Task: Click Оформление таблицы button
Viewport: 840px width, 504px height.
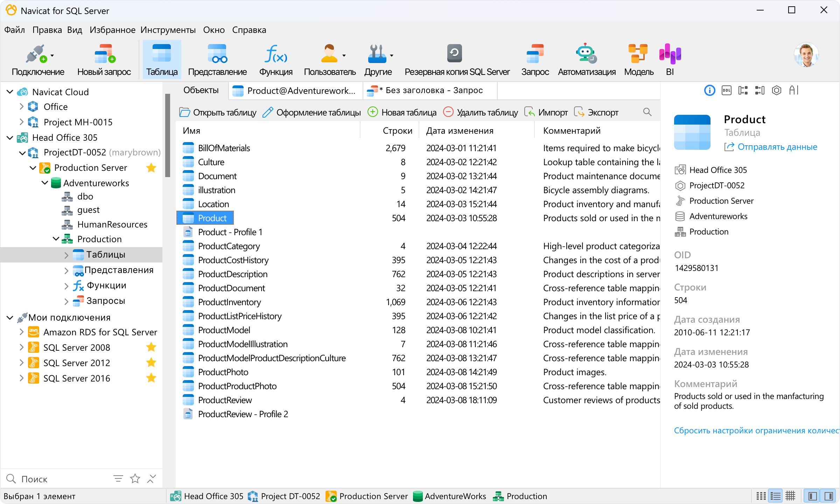Action: click(x=311, y=112)
